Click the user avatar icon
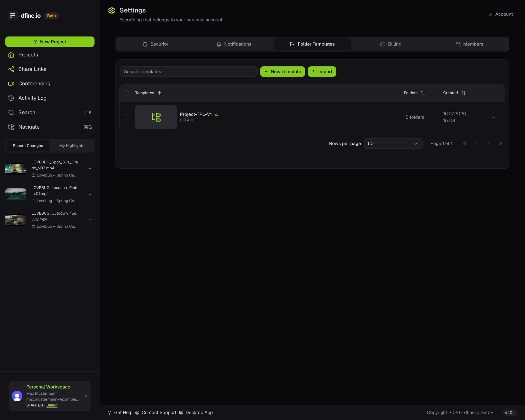The width and height of the screenshot is (525, 420). tap(17, 396)
